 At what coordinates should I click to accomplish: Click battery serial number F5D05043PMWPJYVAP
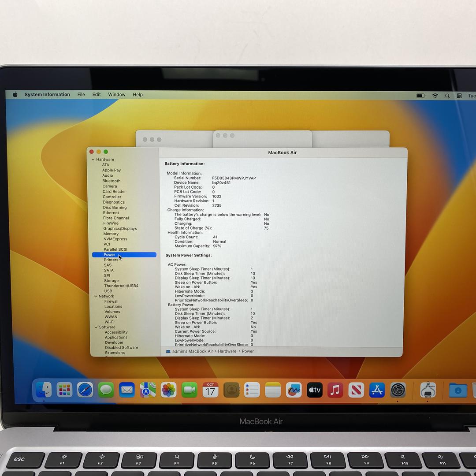(234, 178)
